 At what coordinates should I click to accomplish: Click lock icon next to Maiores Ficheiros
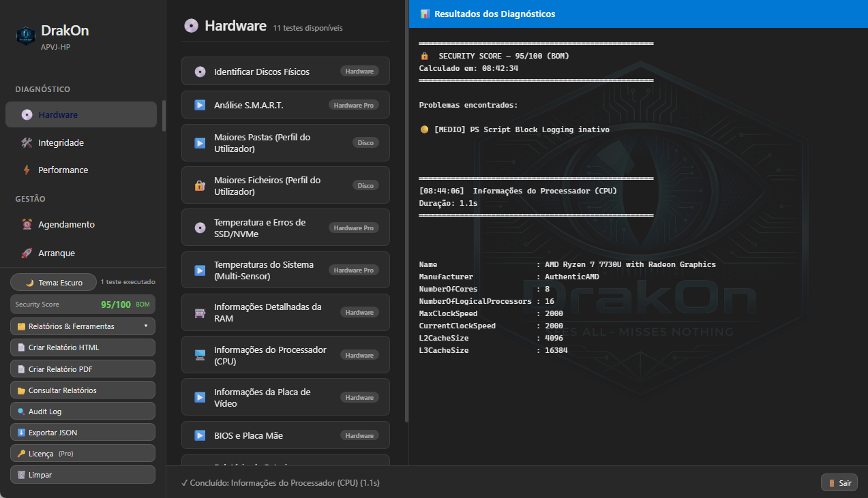[x=200, y=185]
